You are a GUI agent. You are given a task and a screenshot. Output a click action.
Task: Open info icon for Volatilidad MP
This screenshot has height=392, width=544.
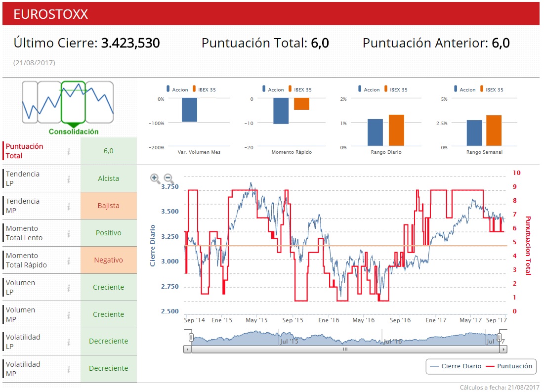69,369
